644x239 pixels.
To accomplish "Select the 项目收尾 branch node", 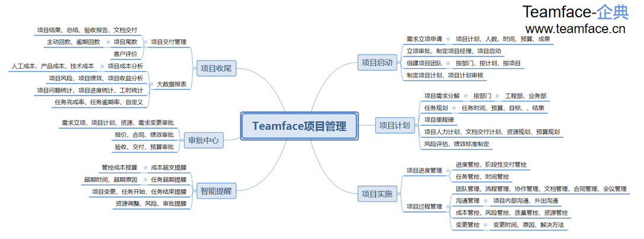I will click(x=216, y=69).
